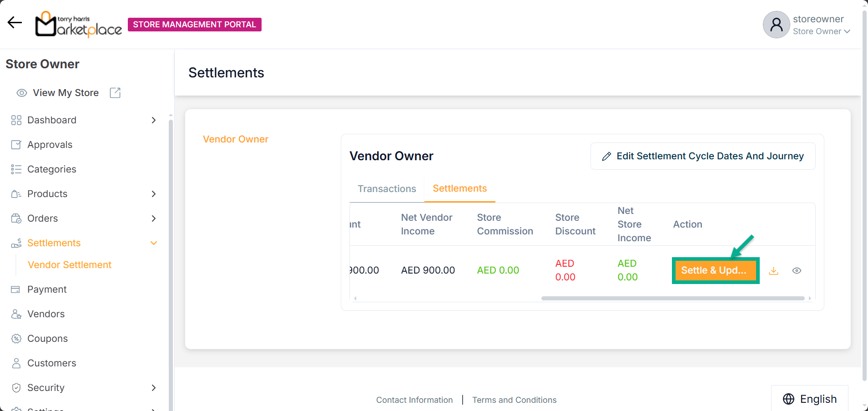Expand the Products submenu chevron
This screenshot has width=868, height=411.
(154, 194)
